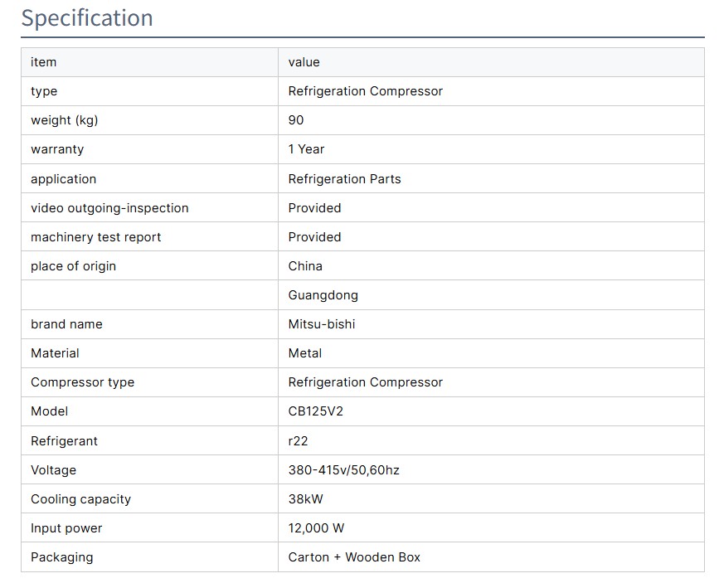719x588 pixels.
Task: Click the "video outgoing-inspection" label
Action: pyautogui.click(x=109, y=208)
